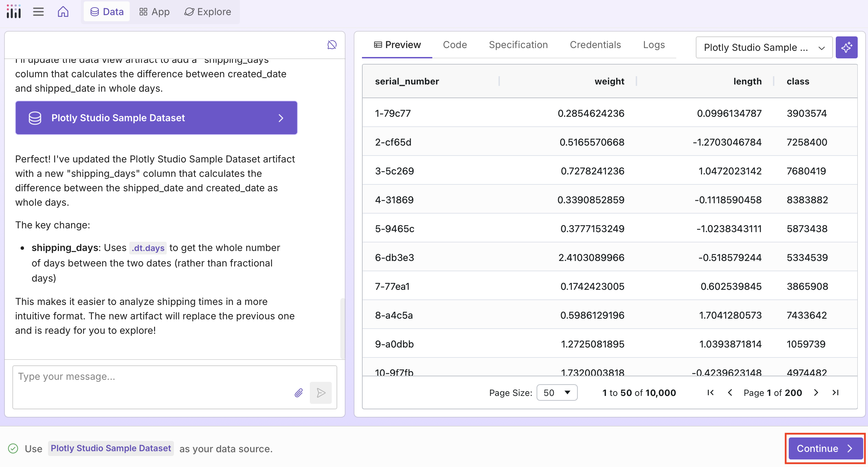Click the Plotly Studio home icon
Screen dimensions: 868x467
63,11
